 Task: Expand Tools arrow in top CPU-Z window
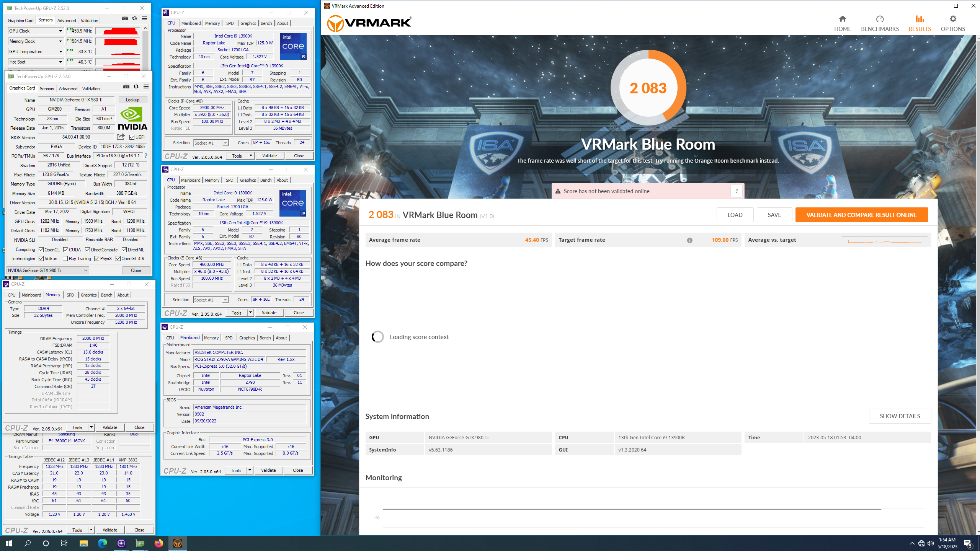click(251, 156)
